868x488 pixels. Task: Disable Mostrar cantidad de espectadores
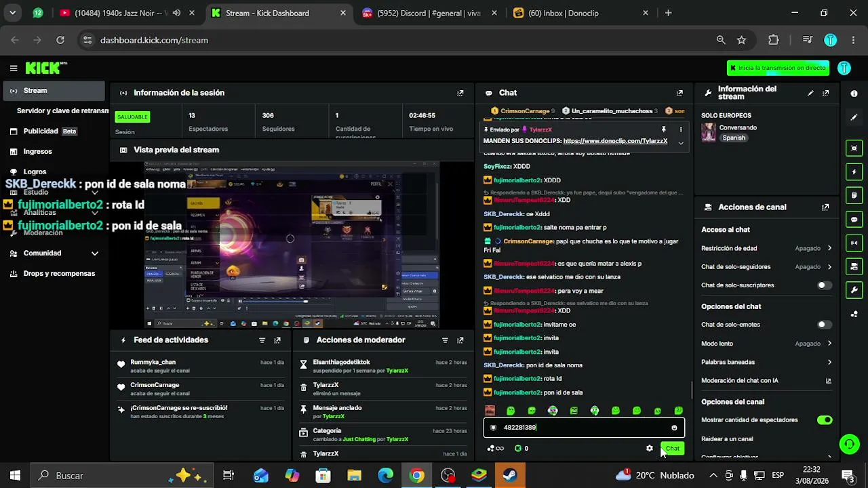[824, 420]
